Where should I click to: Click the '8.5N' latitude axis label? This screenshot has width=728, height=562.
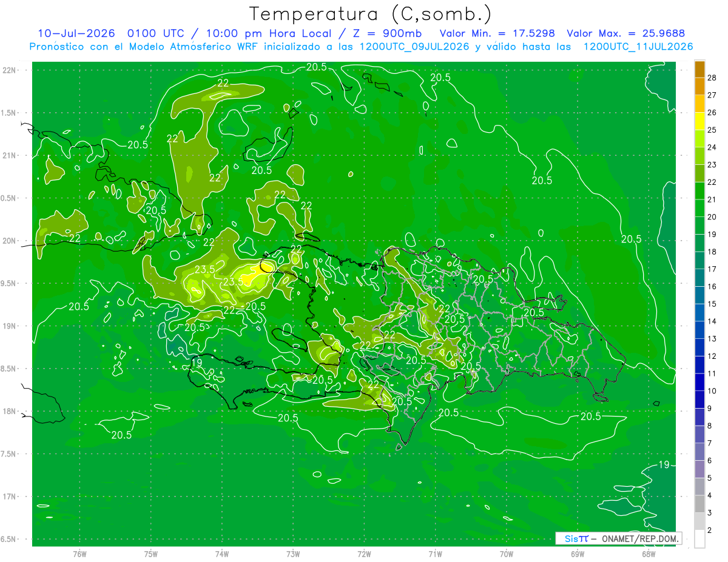9,369
